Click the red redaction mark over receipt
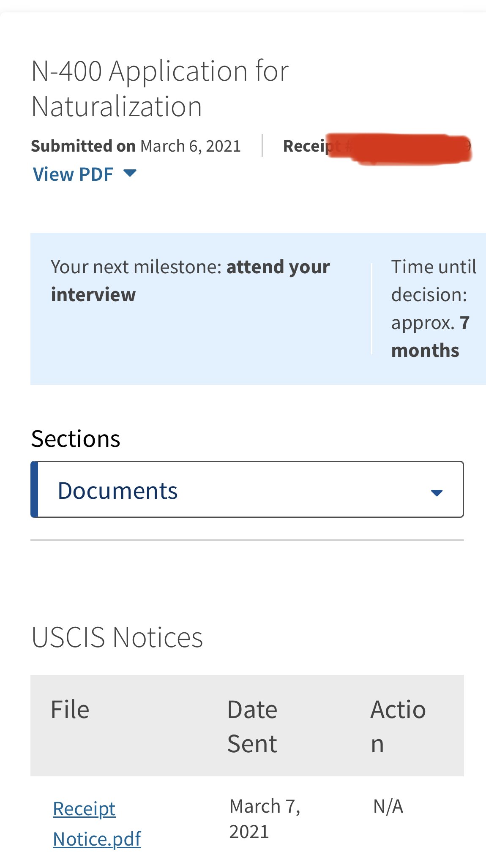The image size is (486, 868). pyautogui.click(x=399, y=148)
